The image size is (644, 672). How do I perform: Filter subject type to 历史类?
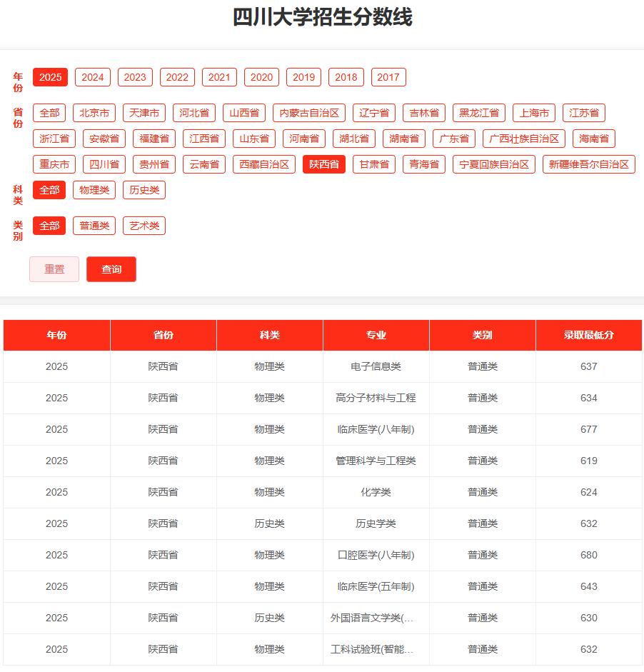click(144, 190)
